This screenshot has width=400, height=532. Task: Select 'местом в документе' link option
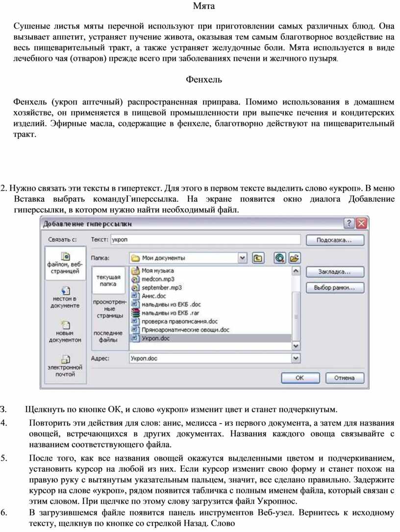click(65, 297)
